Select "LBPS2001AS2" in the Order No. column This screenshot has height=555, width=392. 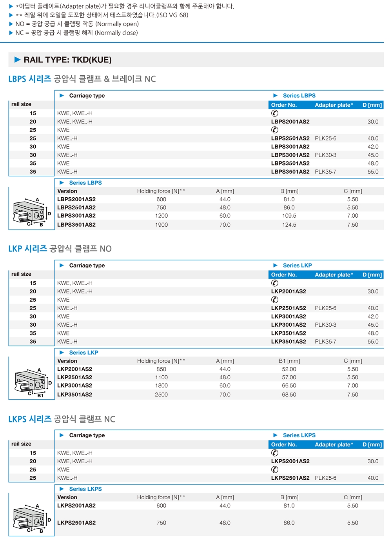290,122
